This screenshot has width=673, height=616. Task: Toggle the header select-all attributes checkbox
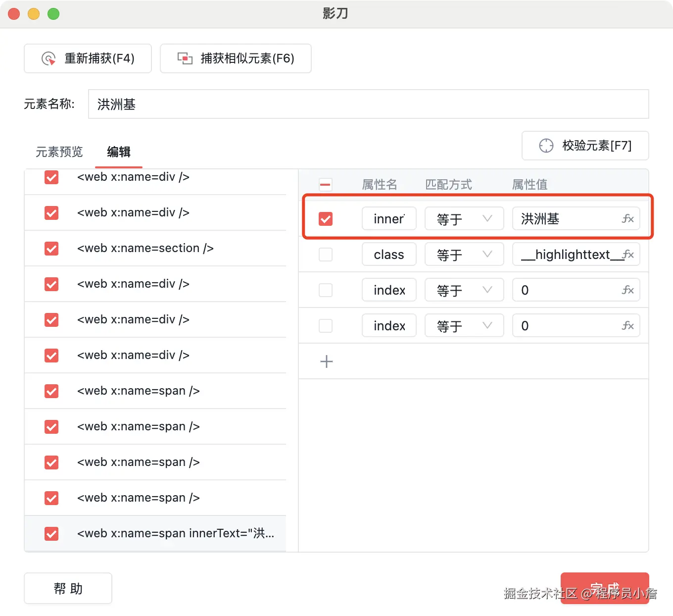[326, 185]
